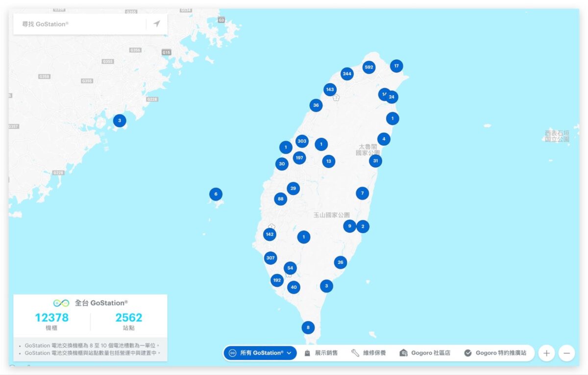Zoom in with the plus button
The height and width of the screenshot is (375, 588).
[546, 353]
